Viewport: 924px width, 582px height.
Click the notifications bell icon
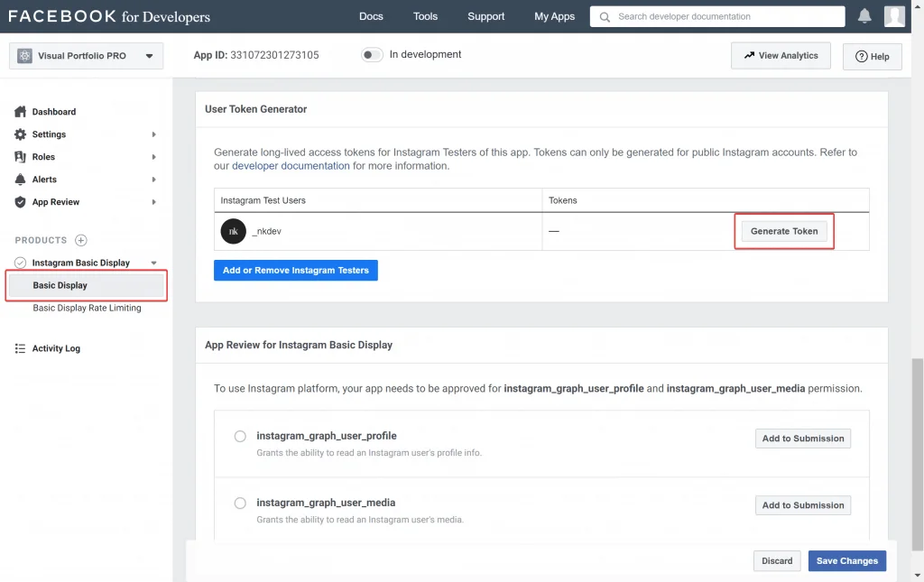(864, 16)
